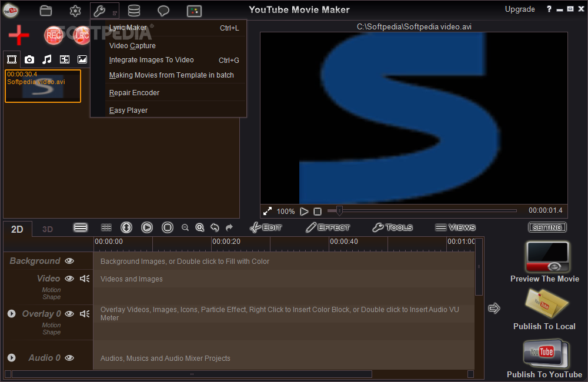This screenshot has height=382, width=588.
Task: Toggle Overlay 0 visibility eye
Action: [69, 314]
